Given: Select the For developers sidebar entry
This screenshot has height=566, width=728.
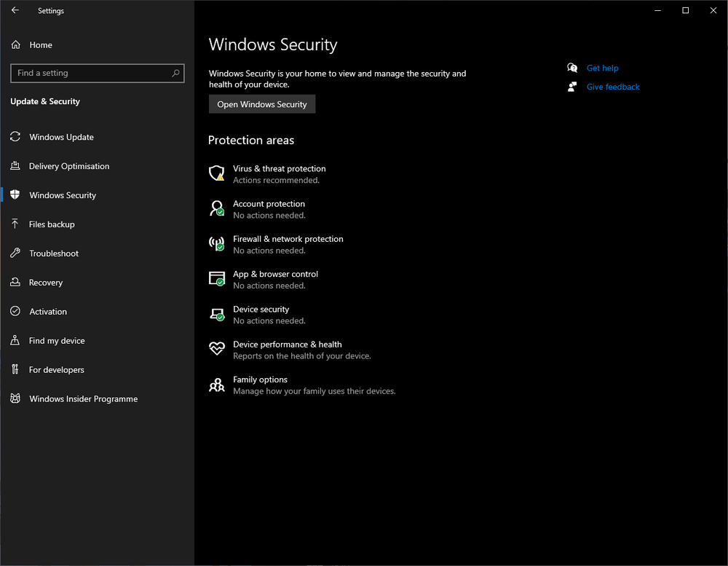Looking at the screenshot, I should 57,370.
